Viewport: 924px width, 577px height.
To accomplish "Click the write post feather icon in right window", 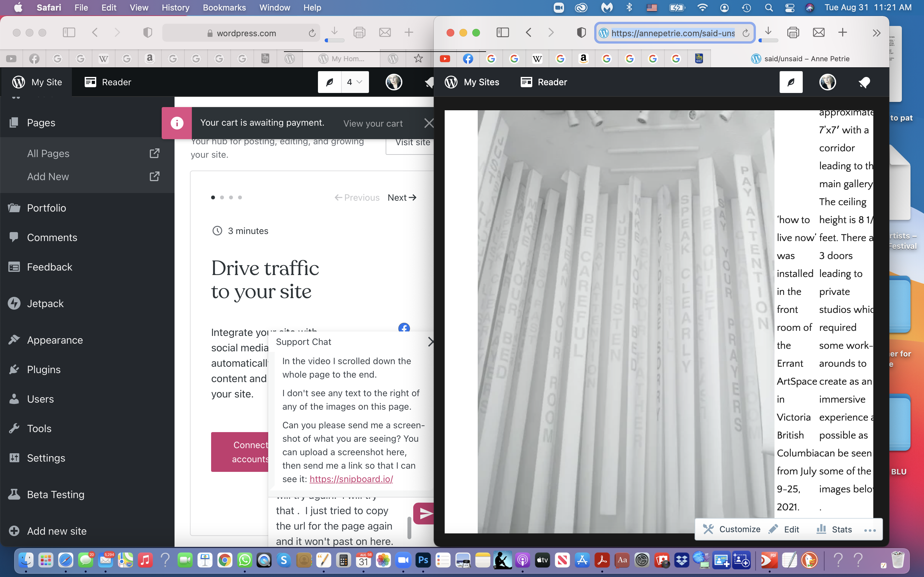I will [x=791, y=82].
